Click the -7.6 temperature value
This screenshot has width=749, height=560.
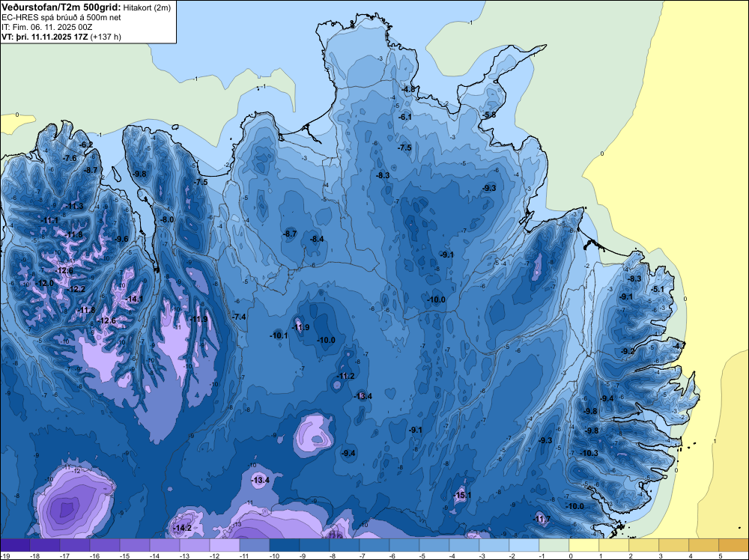tap(70, 158)
